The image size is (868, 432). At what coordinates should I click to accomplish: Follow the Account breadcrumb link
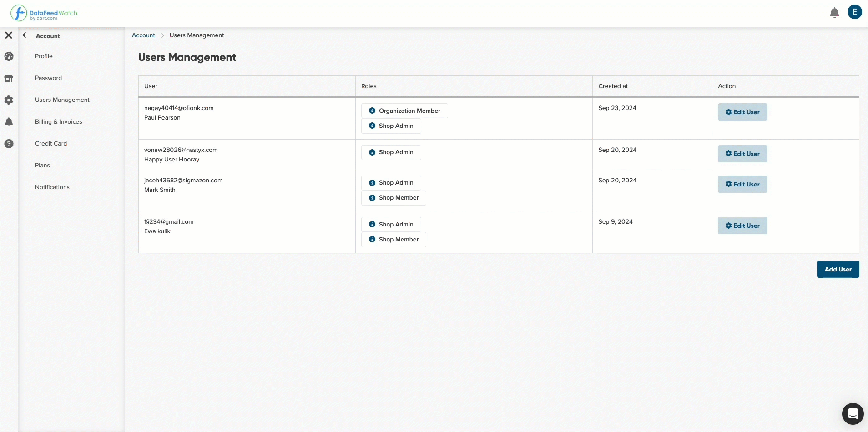click(x=143, y=35)
